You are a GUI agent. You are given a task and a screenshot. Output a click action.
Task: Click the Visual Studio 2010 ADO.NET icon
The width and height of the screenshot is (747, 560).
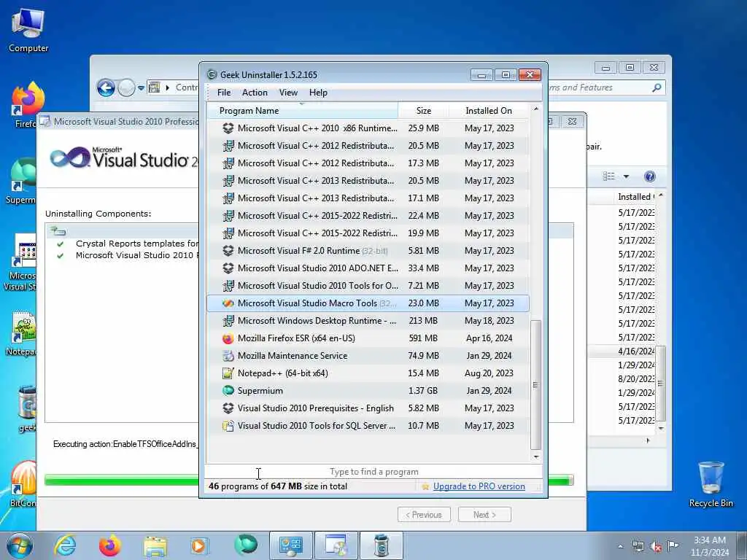click(x=228, y=268)
